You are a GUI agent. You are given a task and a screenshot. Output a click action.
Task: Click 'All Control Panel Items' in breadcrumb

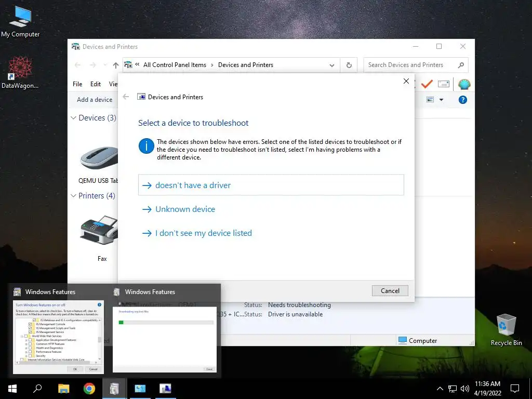point(175,65)
